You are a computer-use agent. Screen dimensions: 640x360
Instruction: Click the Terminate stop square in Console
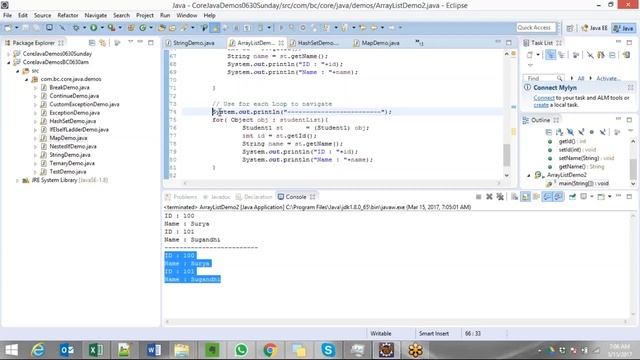pyautogui.click(x=478, y=197)
